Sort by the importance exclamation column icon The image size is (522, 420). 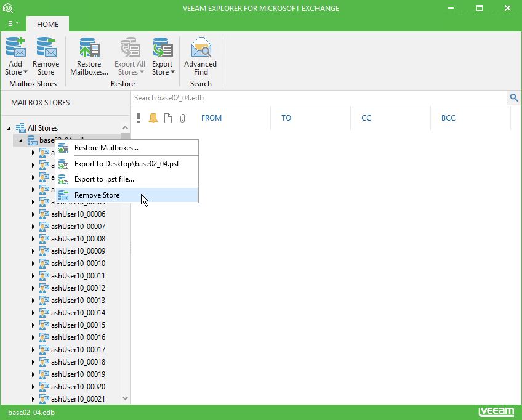[x=139, y=118]
